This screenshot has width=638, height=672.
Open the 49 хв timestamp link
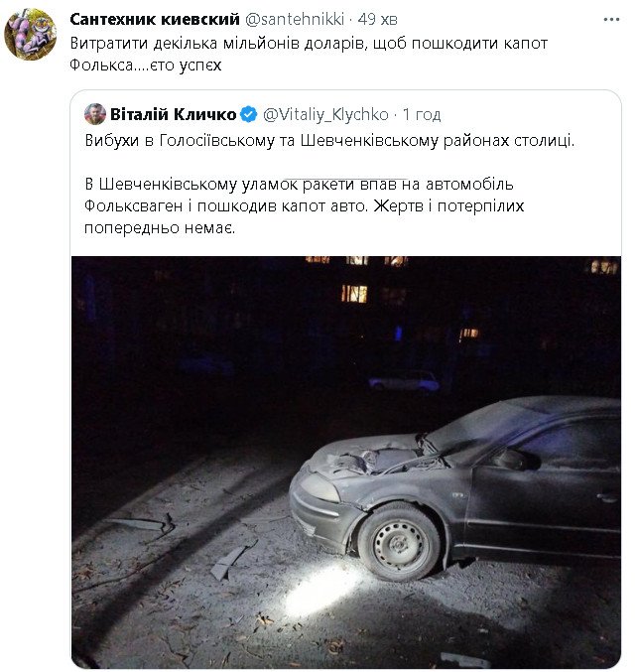(377, 19)
